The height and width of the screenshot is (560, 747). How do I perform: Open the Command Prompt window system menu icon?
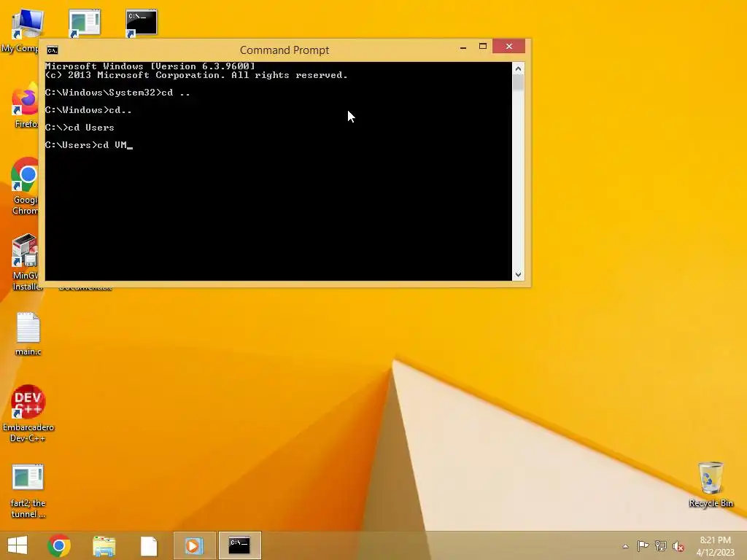53,50
